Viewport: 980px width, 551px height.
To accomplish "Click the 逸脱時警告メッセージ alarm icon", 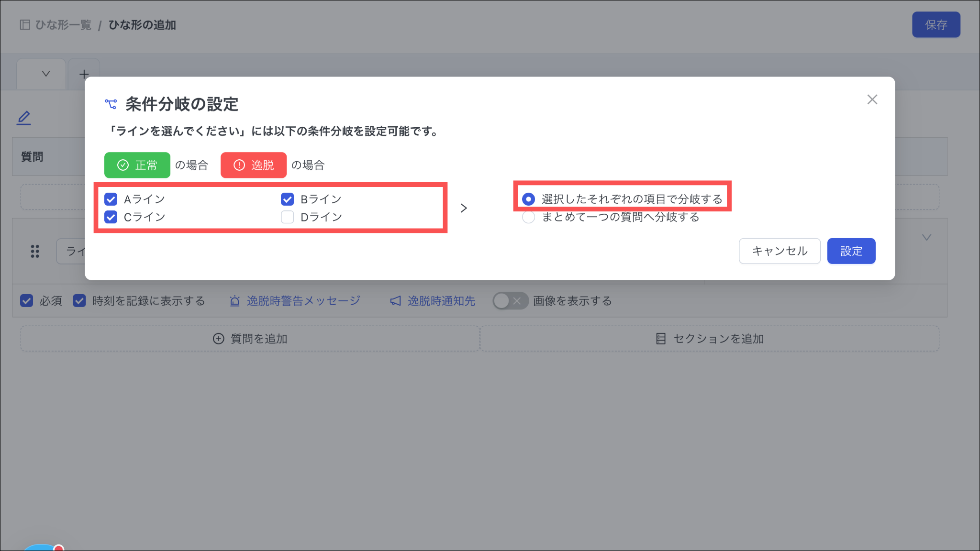I will pyautogui.click(x=234, y=301).
